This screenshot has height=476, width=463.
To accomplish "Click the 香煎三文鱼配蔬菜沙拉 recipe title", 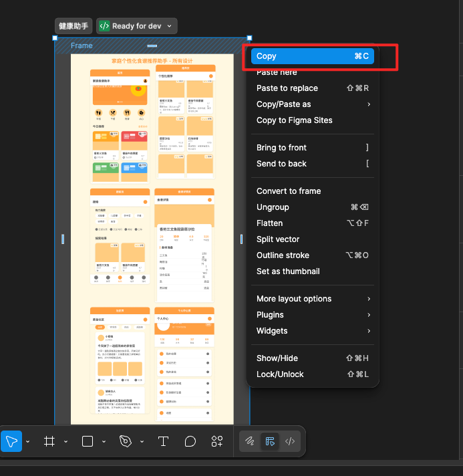I will pos(177,229).
